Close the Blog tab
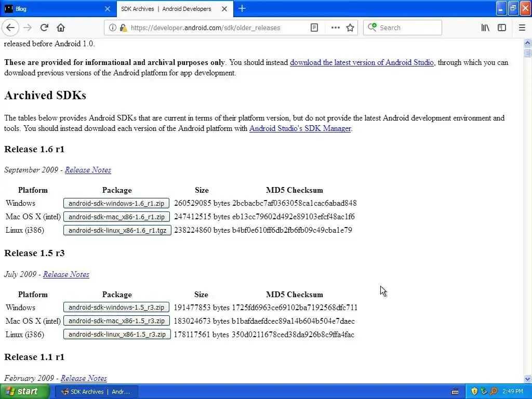The width and height of the screenshot is (532, 399). tap(107, 9)
